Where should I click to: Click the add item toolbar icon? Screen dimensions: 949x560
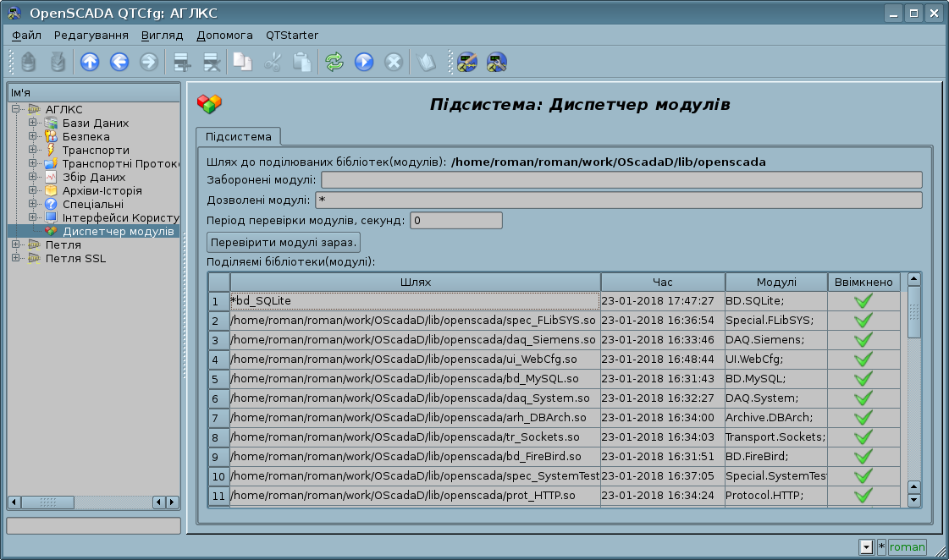point(181,62)
